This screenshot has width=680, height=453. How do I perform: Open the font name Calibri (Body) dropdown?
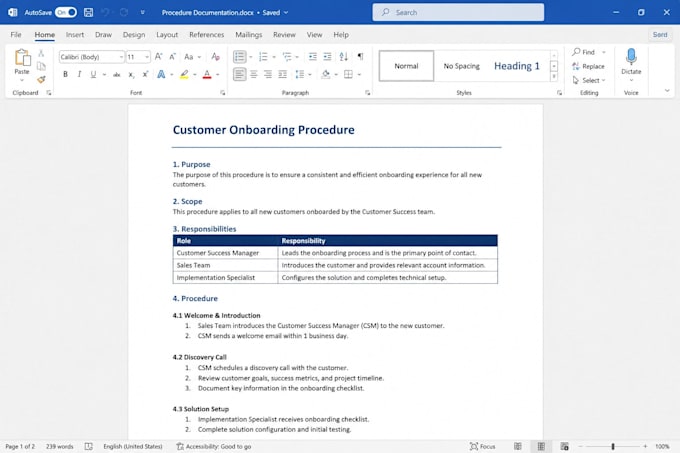point(121,57)
